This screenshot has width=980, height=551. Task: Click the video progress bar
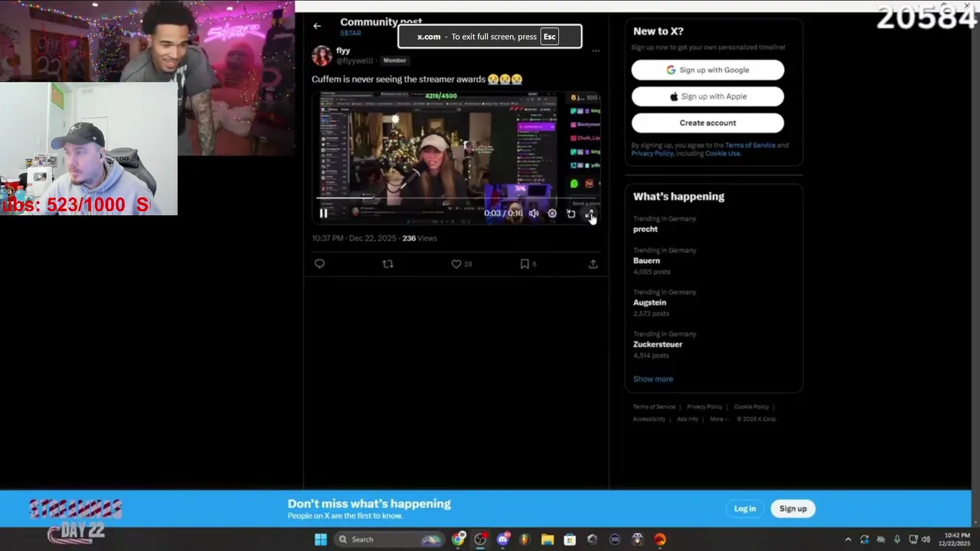[x=456, y=199]
